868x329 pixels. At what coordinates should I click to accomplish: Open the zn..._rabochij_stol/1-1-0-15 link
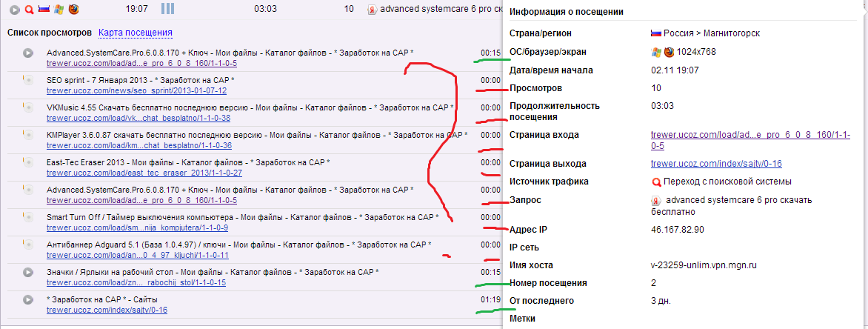pos(136,282)
